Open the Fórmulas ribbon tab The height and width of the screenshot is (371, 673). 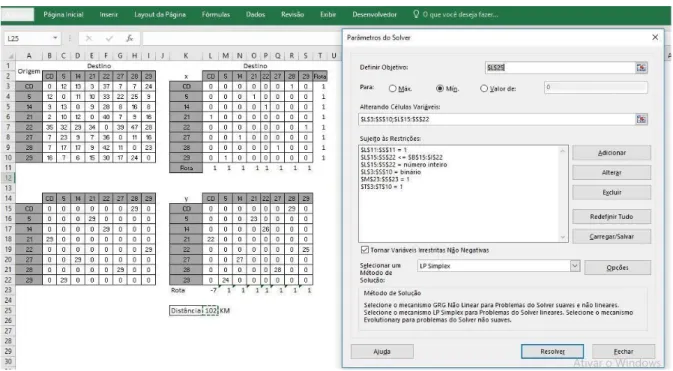point(216,15)
